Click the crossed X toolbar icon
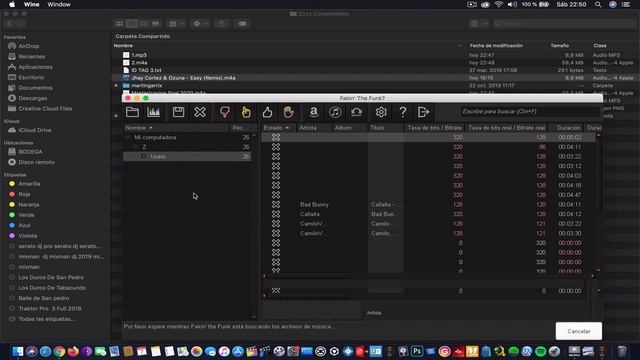Viewport: 640px width, 360px height. (x=200, y=112)
